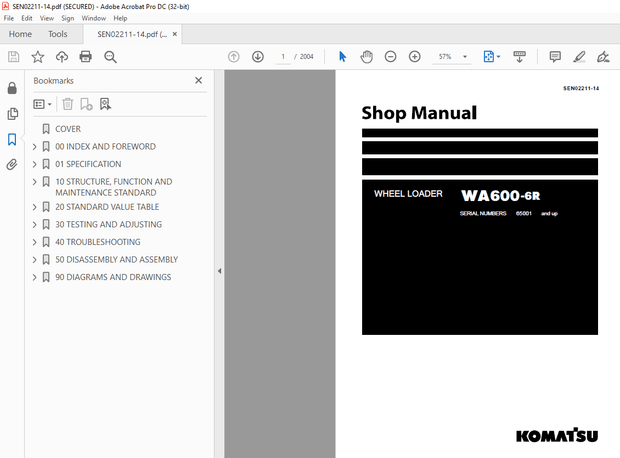
Task: Go to previous page arrow
Action: pos(234,57)
